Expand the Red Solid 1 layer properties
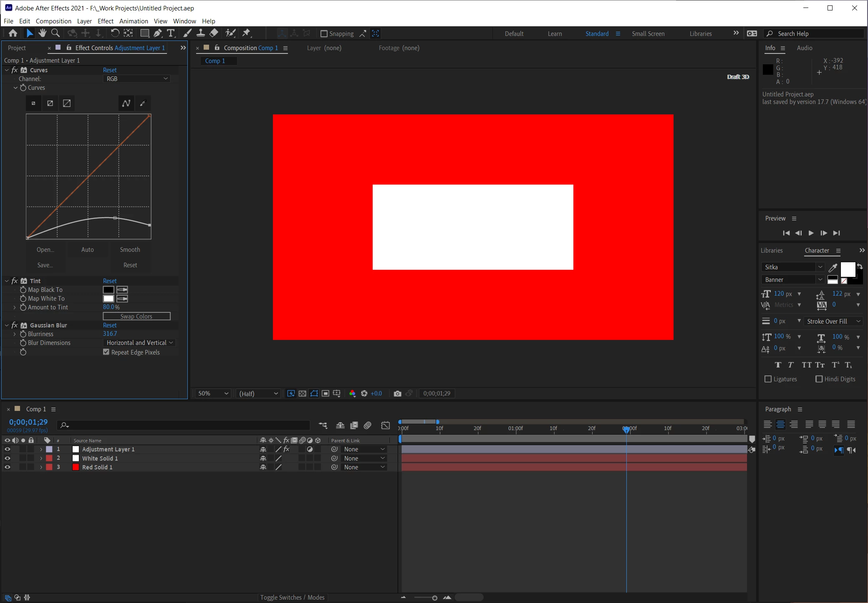This screenshot has height=603, width=868. [41, 467]
